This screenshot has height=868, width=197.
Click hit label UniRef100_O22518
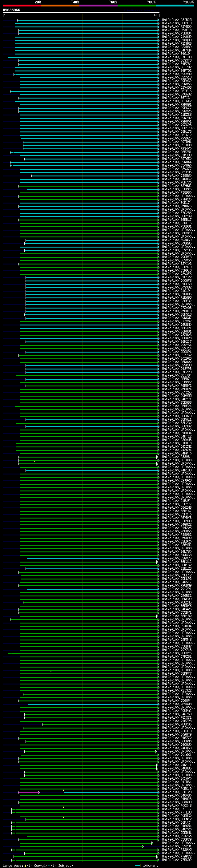point(176,78)
